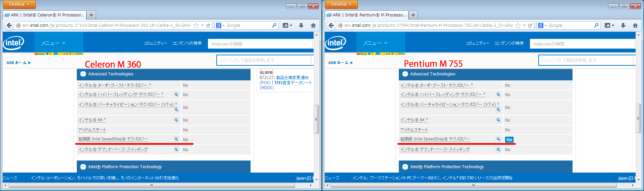Search icon beside Demand Based Switching, Pentium window
This screenshot has height=191, width=644.
pos(498,149)
